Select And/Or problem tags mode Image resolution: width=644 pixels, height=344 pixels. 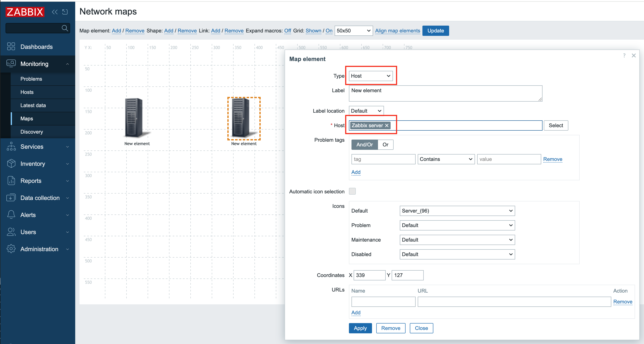coord(365,144)
